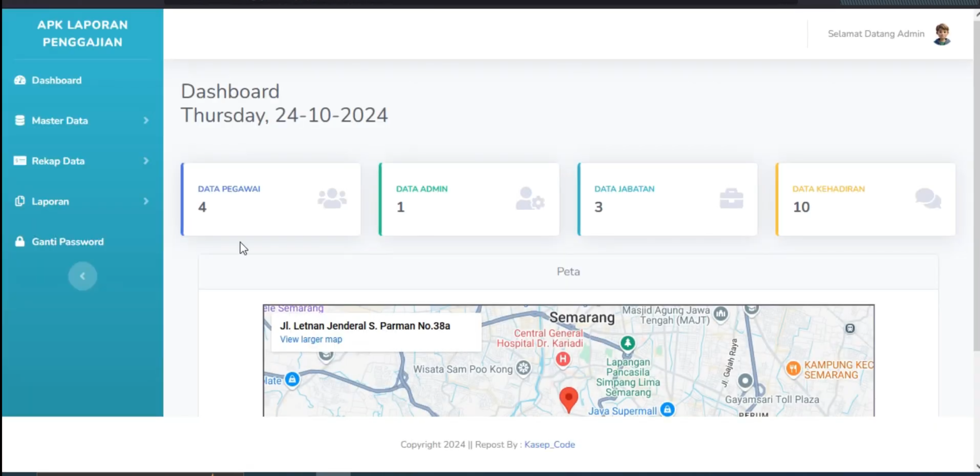
Task: Open the Master Data menu
Action: 82,121
